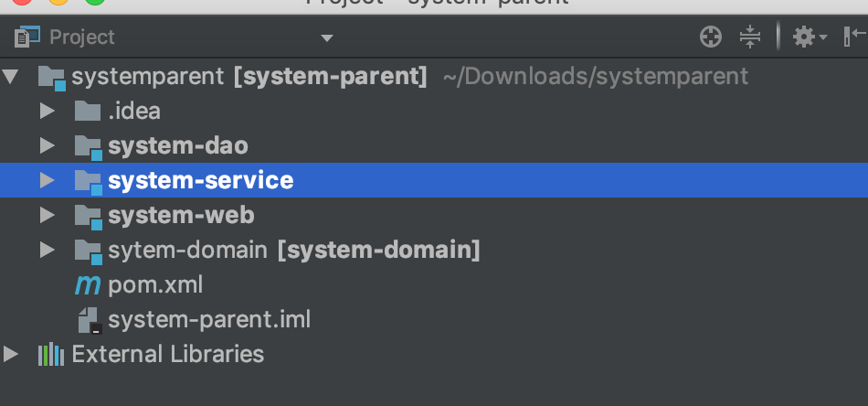Viewport: 868px width, 406px height.
Task: Open the Project view dropdown arrow
Action: click(327, 37)
